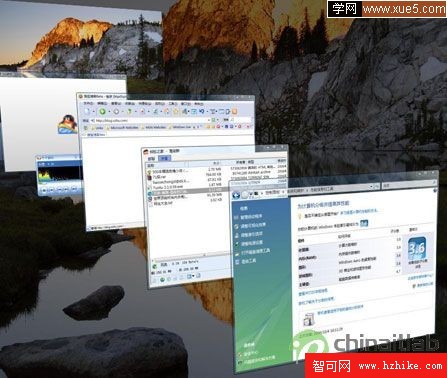This screenshot has width=447, height=378.
Task: Click the green round navigation button in the browser toolbar
Action: [x=103, y=112]
